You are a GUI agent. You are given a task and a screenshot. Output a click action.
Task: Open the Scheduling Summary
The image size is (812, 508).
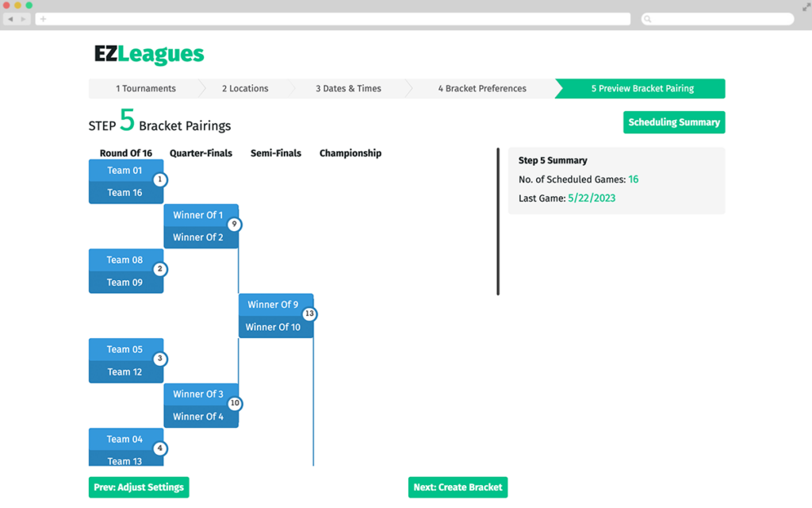point(674,122)
